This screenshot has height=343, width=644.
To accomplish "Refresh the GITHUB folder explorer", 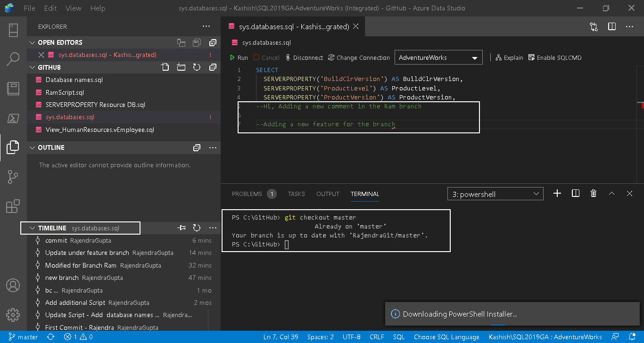I will [197, 67].
